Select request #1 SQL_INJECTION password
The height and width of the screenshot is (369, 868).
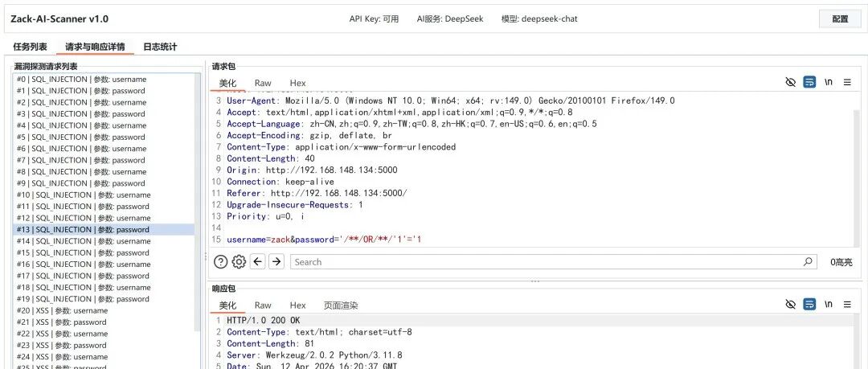tap(104, 91)
